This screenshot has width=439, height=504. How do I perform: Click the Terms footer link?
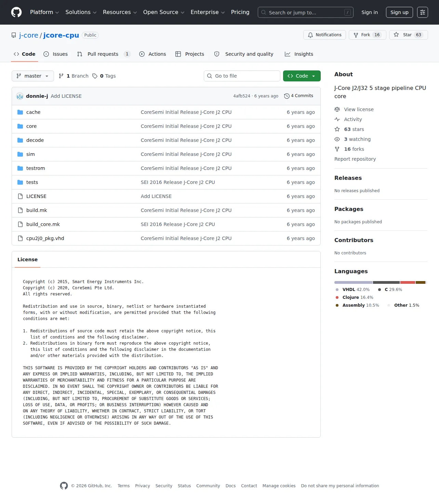click(123, 486)
